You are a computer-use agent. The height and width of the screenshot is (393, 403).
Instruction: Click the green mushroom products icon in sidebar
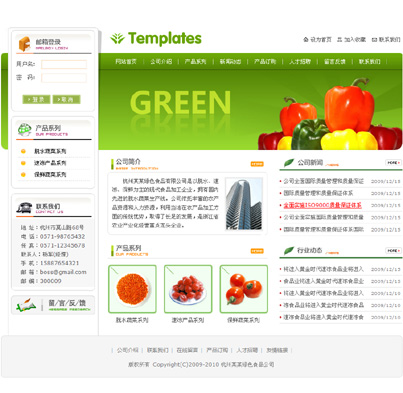(x=24, y=130)
